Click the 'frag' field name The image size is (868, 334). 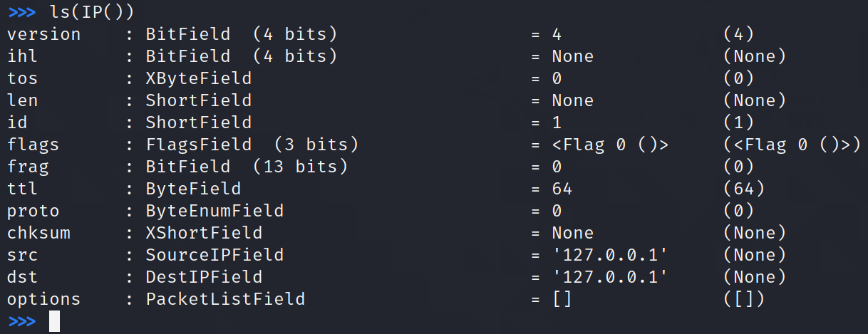pos(29,167)
